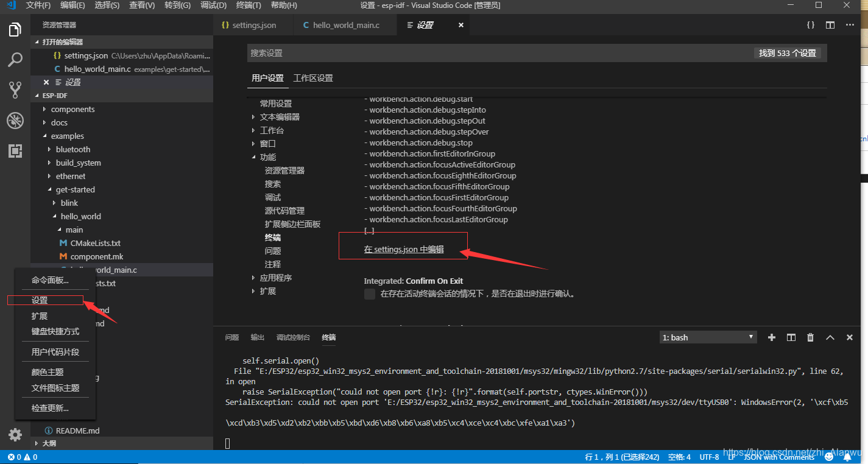Split the terminal panel

(791, 337)
